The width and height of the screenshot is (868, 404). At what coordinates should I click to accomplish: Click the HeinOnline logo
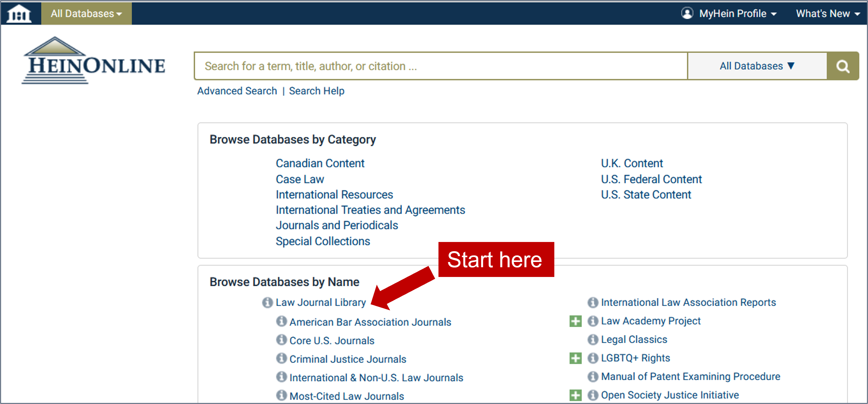[x=93, y=61]
